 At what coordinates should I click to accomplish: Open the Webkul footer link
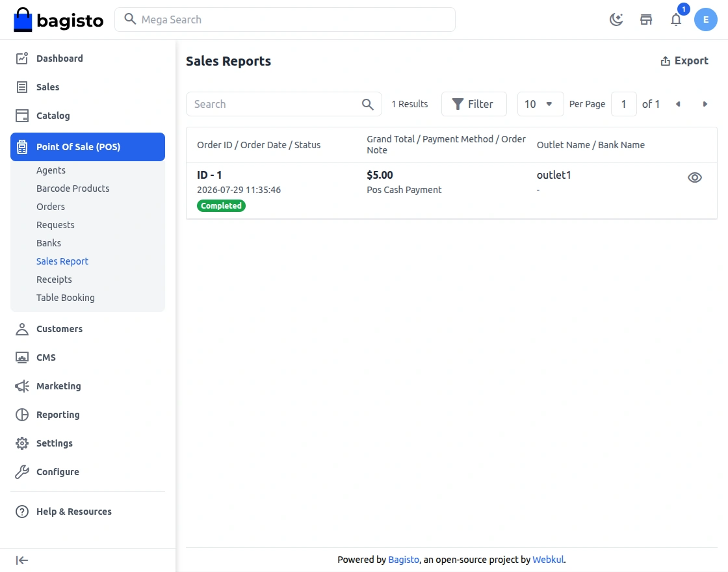pyautogui.click(x=548, y=560)
